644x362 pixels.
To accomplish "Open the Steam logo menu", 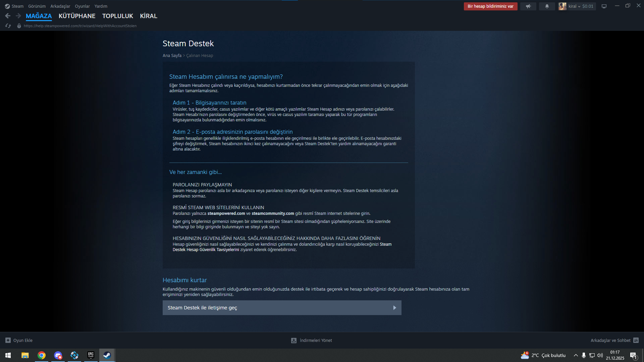I will coord(14,6).
